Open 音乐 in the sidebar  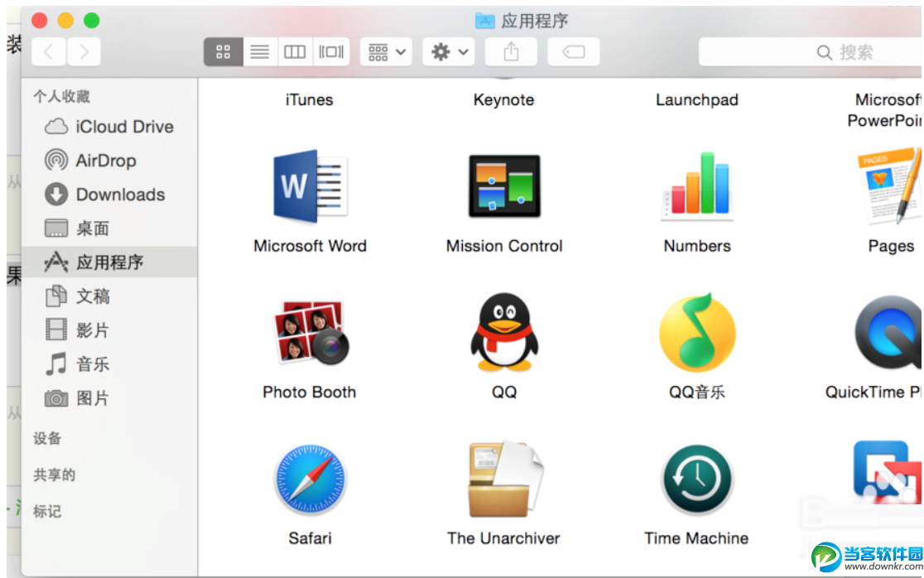109,364
